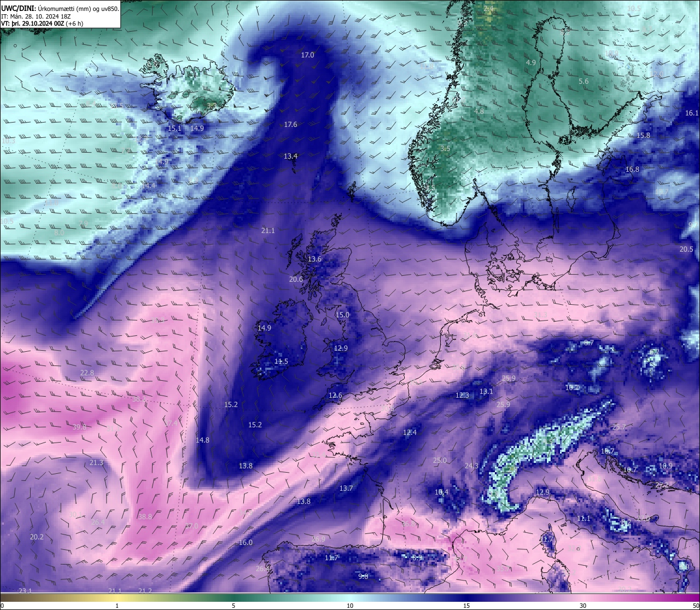The width and height of the screenshot is (700, 610).
Task: Select the 21.2 value label
Action: (x=145, y=590)
